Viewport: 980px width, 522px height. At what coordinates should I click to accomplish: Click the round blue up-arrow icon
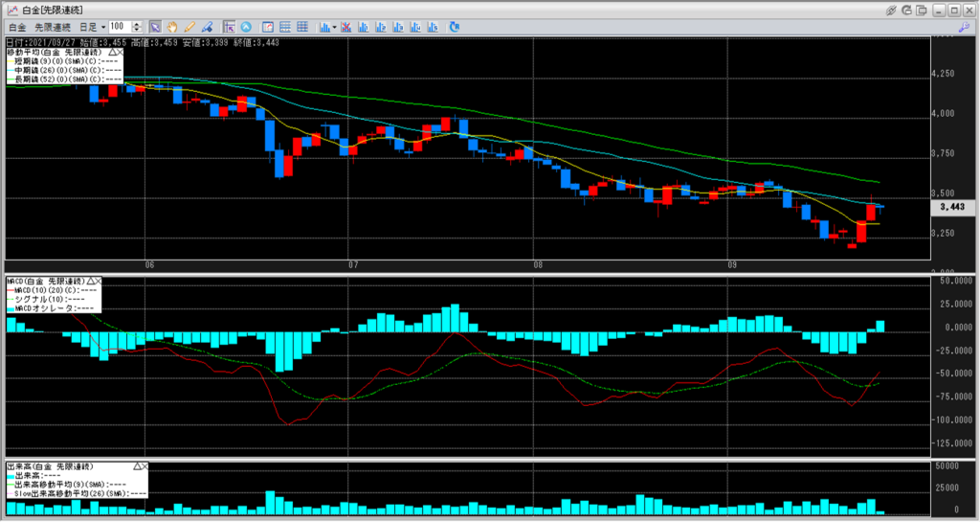(246, 27)
